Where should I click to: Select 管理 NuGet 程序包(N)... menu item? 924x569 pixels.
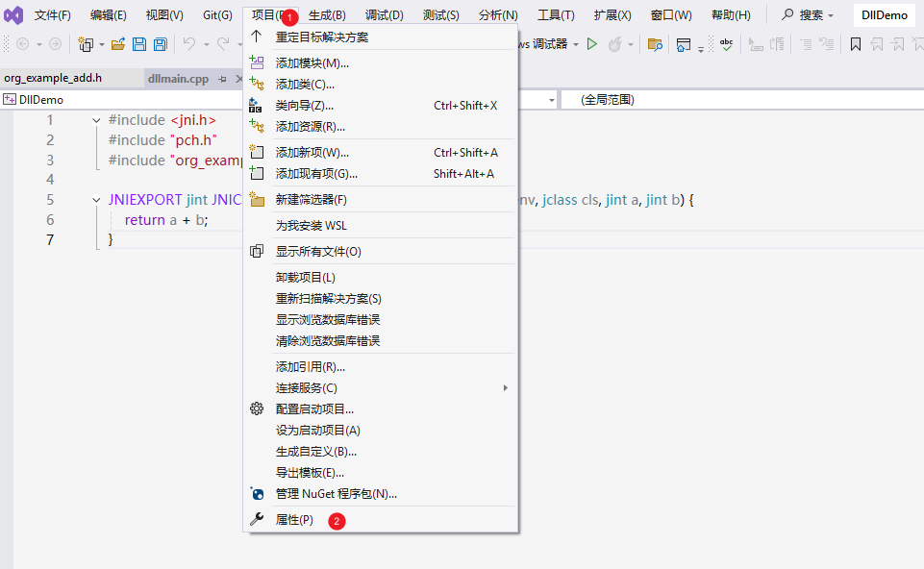click(x=380, y=494)
